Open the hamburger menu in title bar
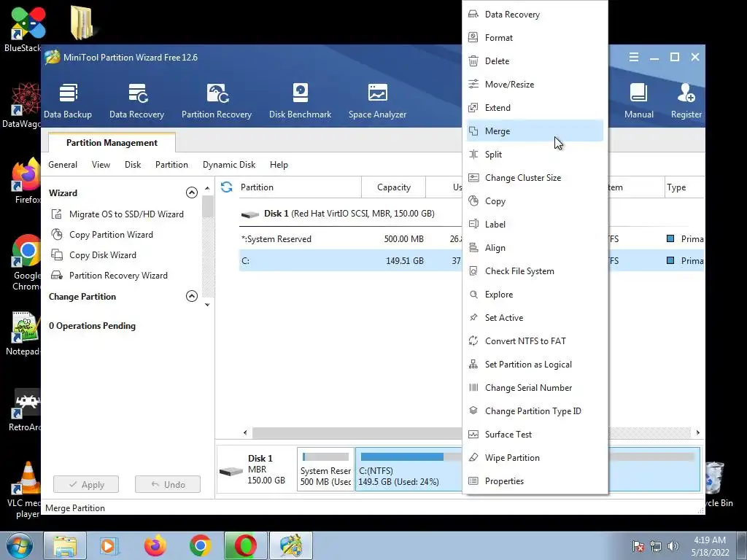 (x=634, y=57)
